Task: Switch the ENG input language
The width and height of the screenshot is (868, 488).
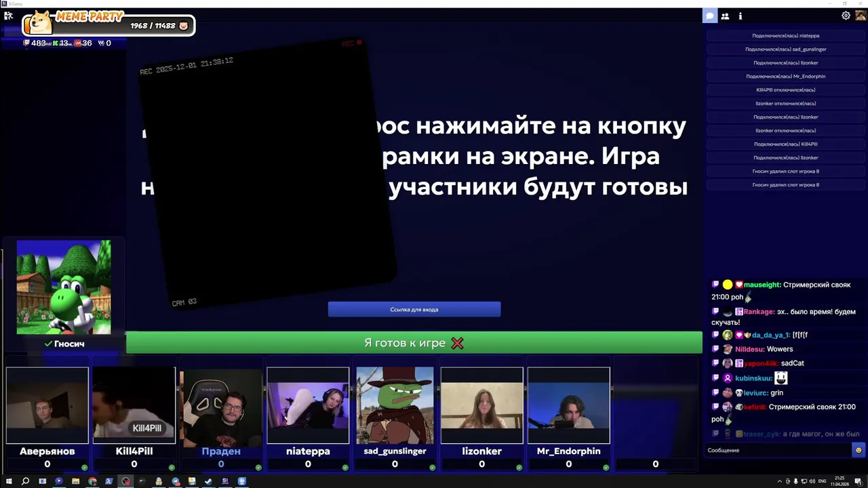Action: click(x=823, y=481)
